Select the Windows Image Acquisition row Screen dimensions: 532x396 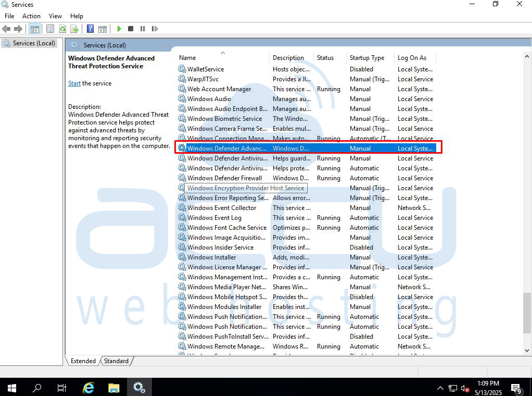[307, 238]
